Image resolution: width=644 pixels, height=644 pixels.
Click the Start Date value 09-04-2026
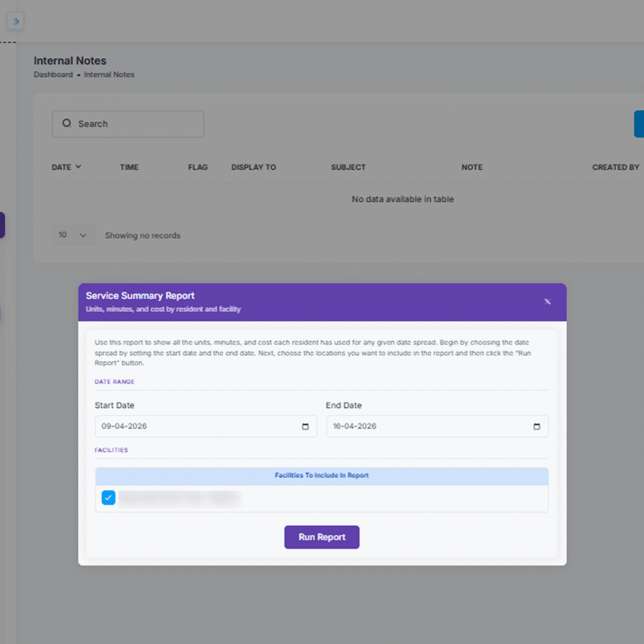pyautogui.click(x=124, y=426)
